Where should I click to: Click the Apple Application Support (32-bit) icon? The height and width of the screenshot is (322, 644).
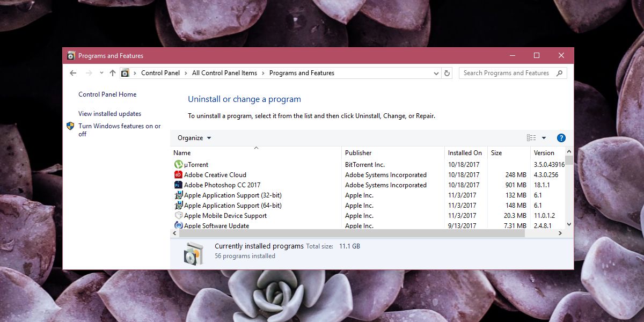click(179, 195)
